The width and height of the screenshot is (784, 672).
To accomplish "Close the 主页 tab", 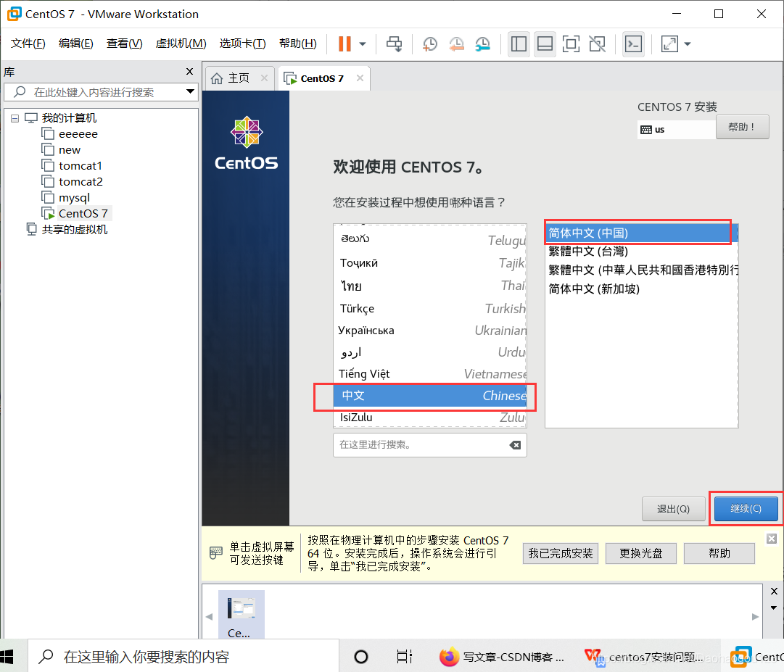I will click(264, 78).
